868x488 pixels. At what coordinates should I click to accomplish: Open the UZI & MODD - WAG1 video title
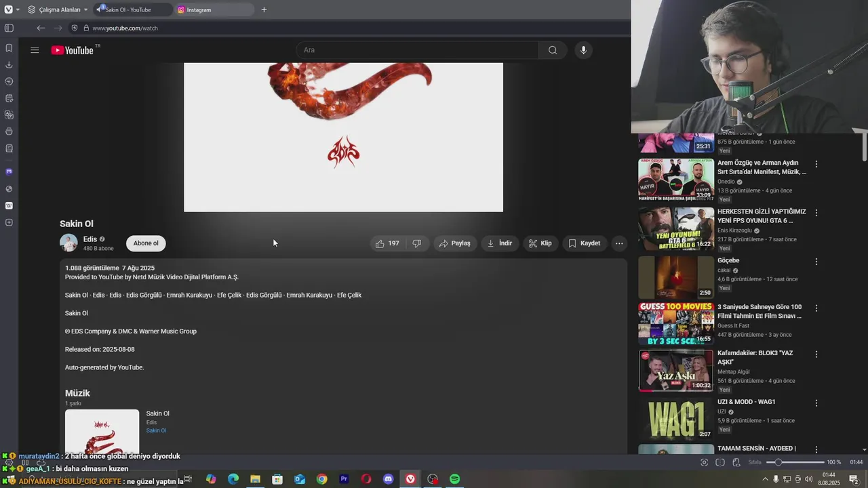click(x=747, y=402)
